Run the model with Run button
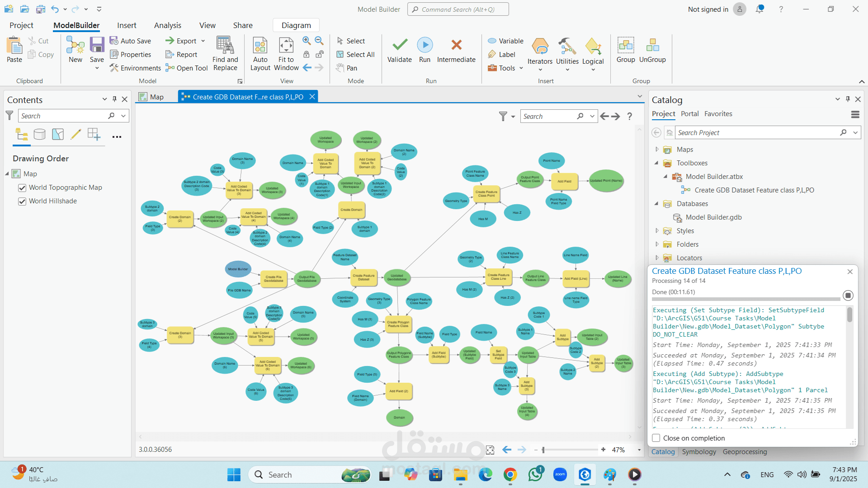 click(x=425, y=45)
